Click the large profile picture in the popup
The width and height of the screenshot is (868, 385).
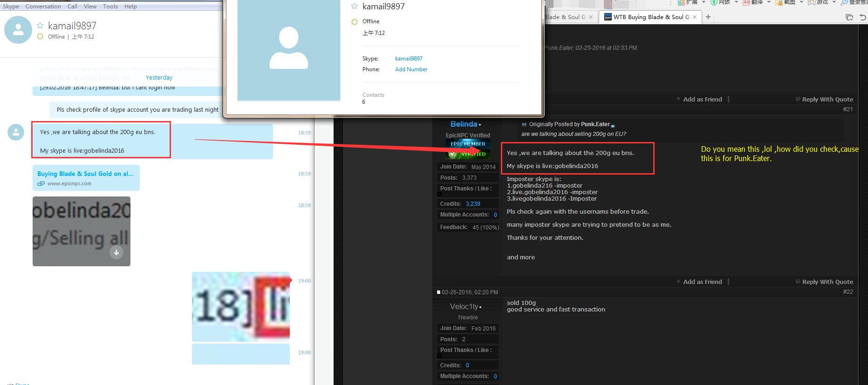(289, 50)
